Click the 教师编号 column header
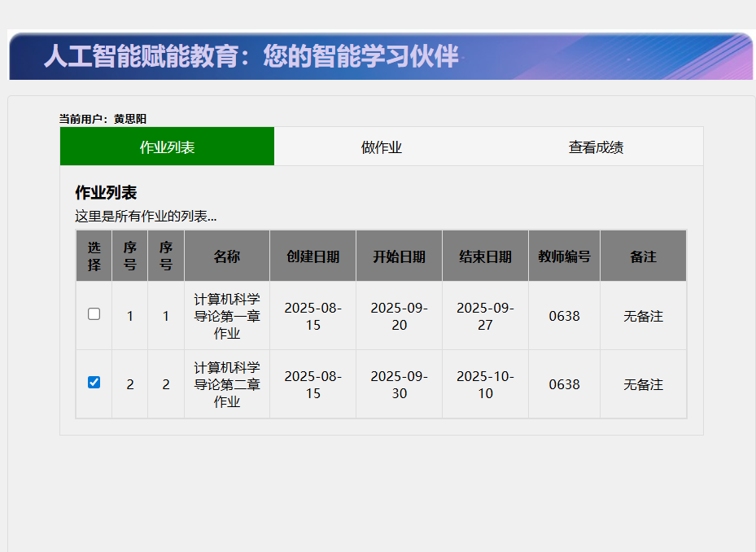This screenshot has height=552, width=756. (x=564, y=256)
